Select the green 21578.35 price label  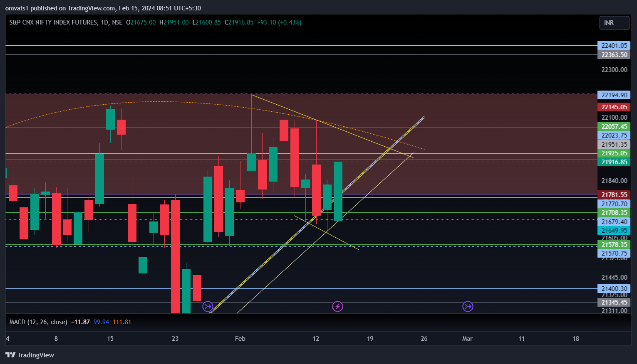coord(614,245)
